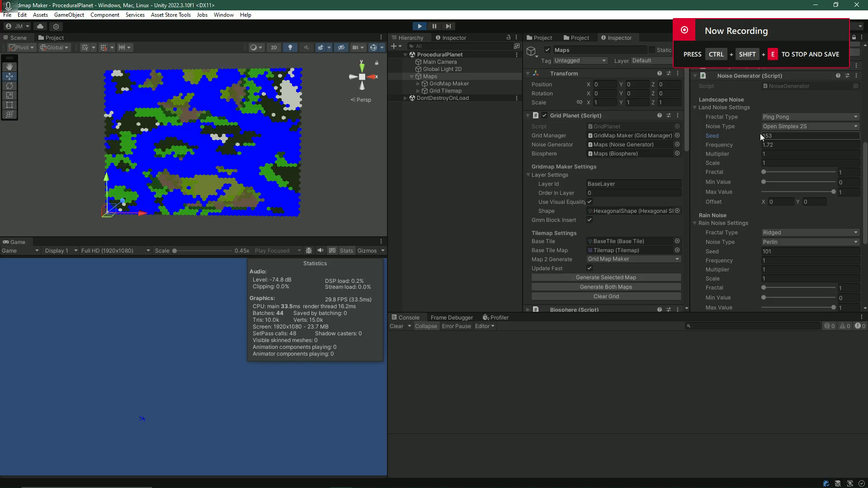The image size is (868, 488).
Task: Toggle scale constrained proportions link icon
Action: [x=579, y=103]
